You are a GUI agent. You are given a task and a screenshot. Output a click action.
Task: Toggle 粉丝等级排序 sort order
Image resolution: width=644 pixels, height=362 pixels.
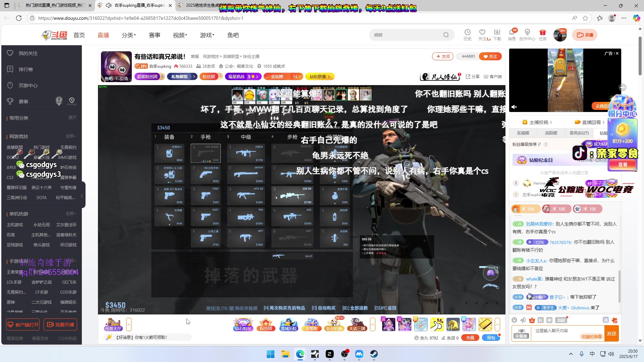tap(527, 144)
